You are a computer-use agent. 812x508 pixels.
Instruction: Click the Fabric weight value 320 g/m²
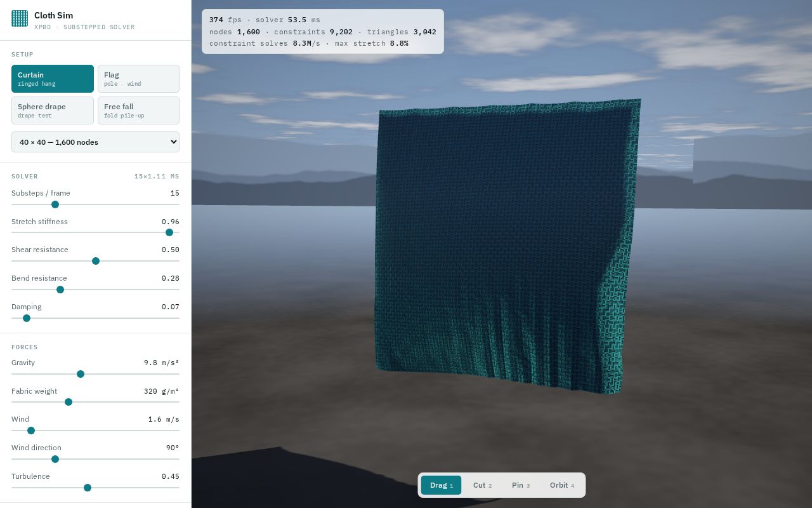[162, 391]
